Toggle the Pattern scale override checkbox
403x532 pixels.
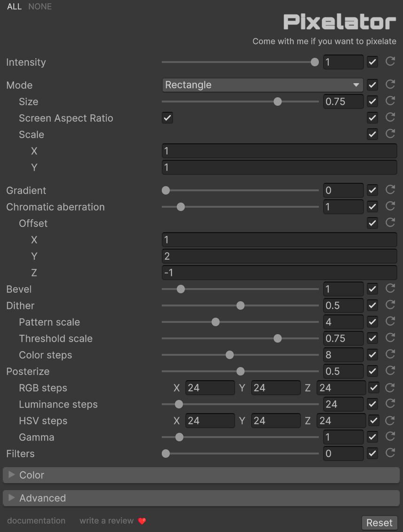(x=372, y=322)
